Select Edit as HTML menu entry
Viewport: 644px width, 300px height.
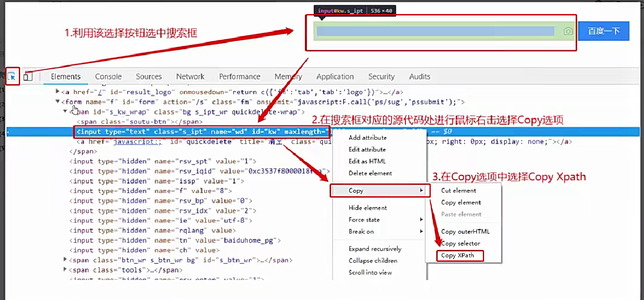coord(367,161)
